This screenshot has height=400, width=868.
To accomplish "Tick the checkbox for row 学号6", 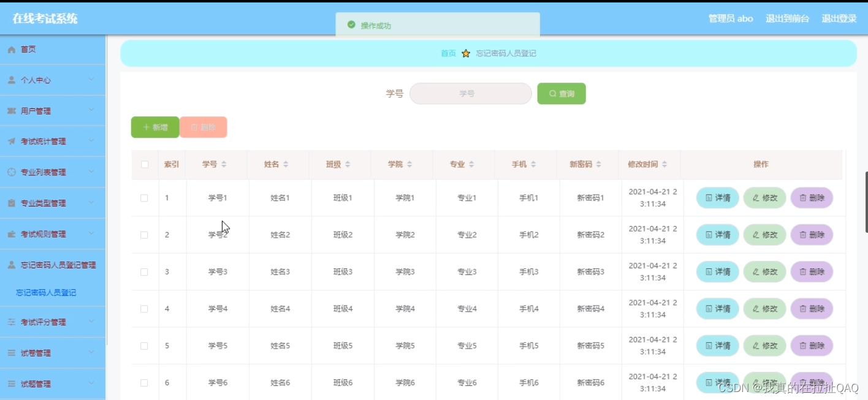I will click(144, 383).
